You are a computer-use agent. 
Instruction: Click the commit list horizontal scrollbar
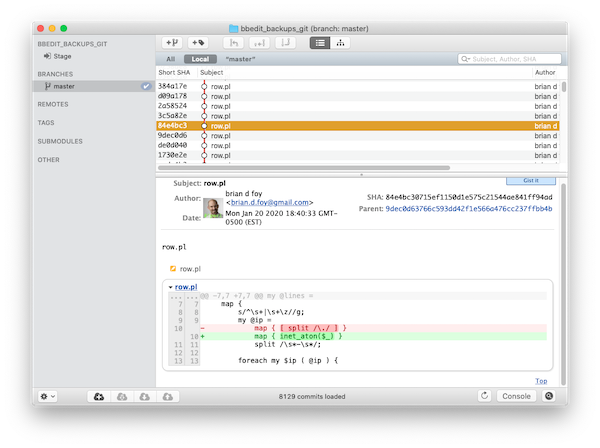304,168
